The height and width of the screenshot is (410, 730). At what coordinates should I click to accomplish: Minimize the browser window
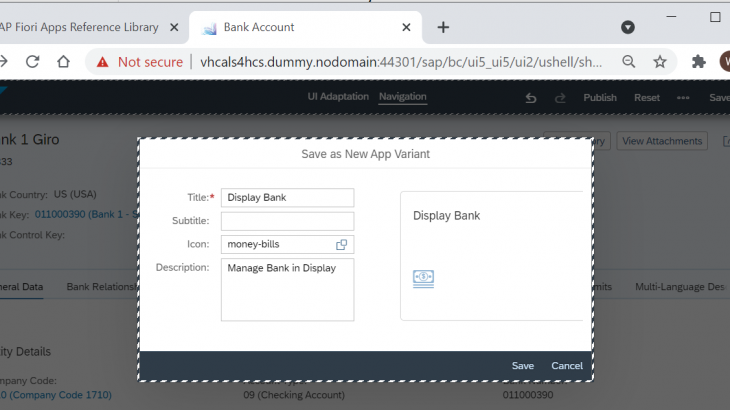[671, 17]
